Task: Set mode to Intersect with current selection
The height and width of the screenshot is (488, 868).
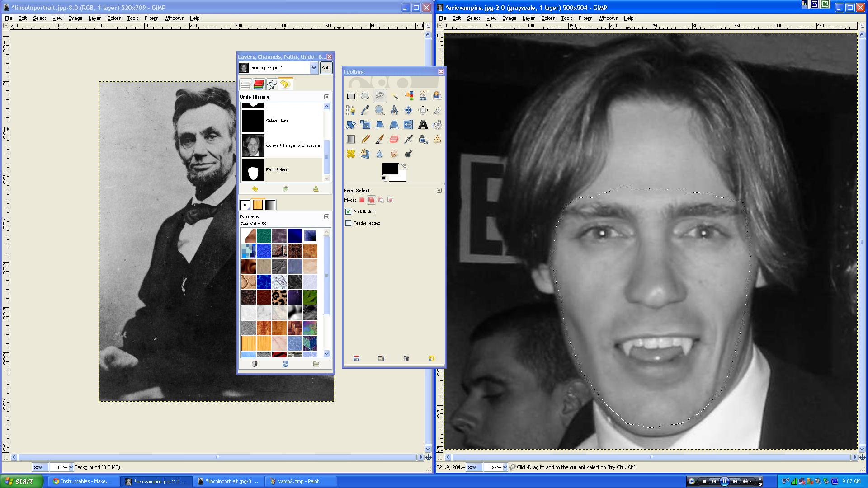Action: pyautogui.click(x=390, y=200)
